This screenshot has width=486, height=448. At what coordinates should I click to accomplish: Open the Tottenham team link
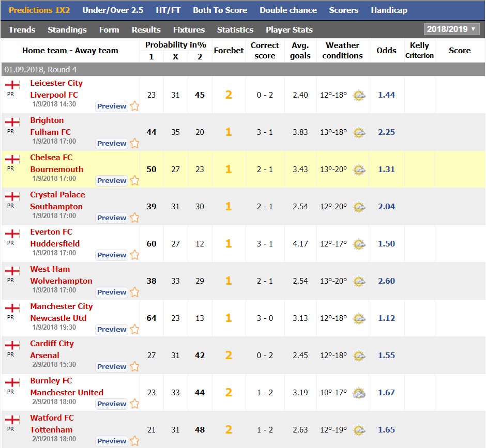[x=52, y=429]
